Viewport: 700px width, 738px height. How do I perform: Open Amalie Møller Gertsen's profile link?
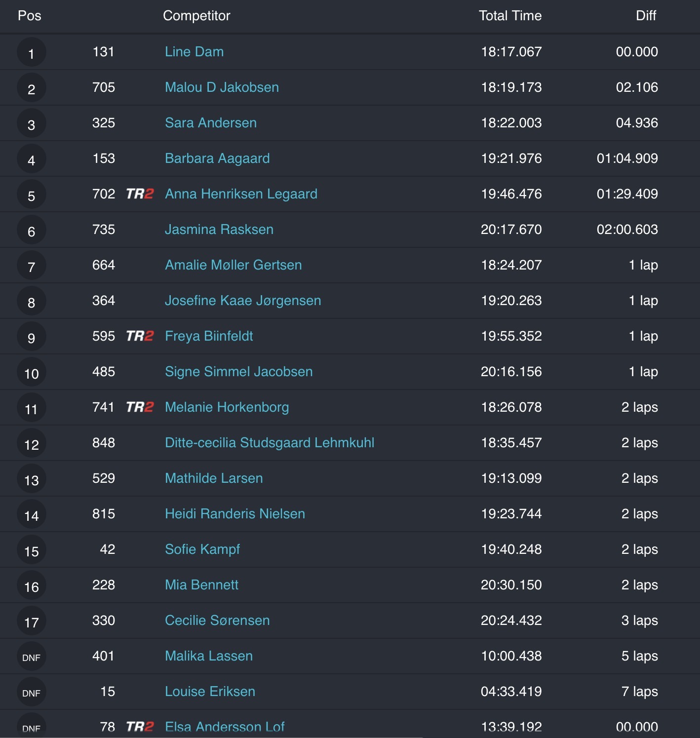point(233,265)
